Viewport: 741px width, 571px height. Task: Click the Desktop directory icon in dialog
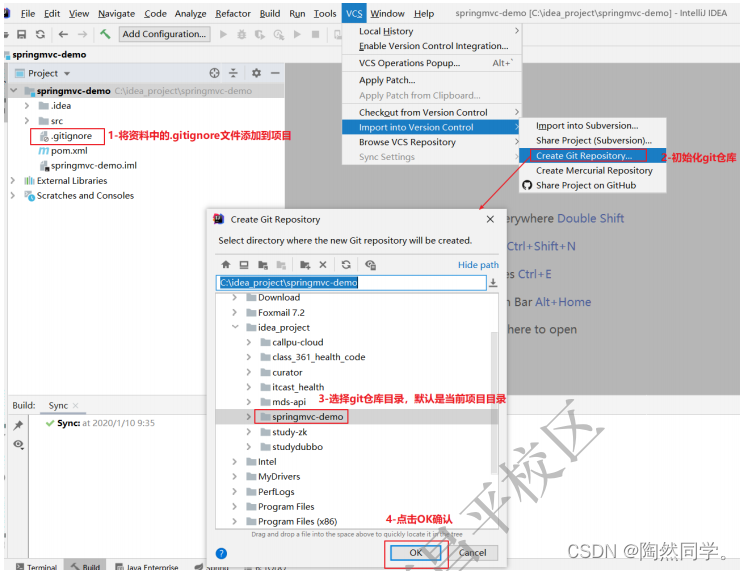244,265
